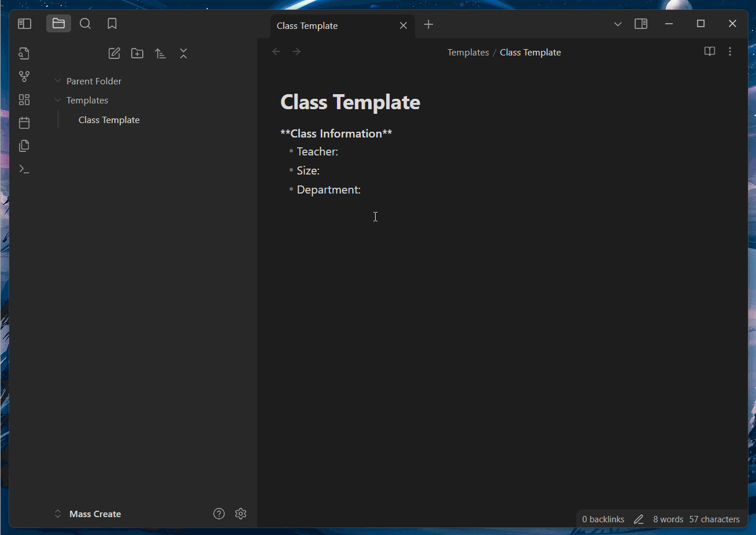The height and width of the screenshot is (535, 756).
Task: Open the search tab icon
Action: coord(86,24)
